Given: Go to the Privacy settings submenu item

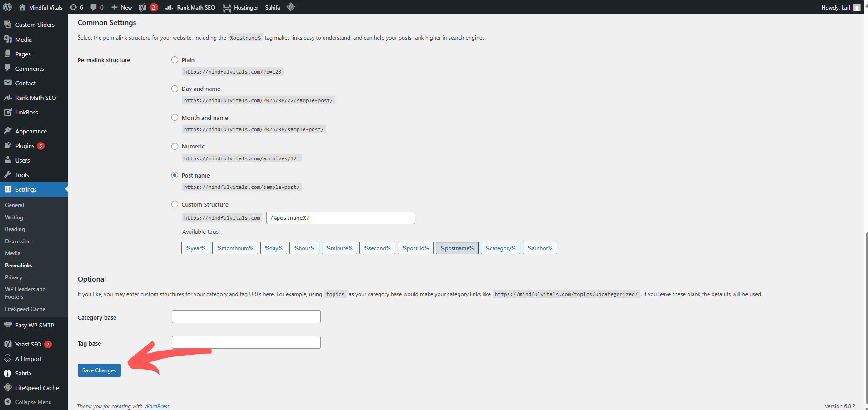Looking at the screenshot, I should tap(14, 277).
